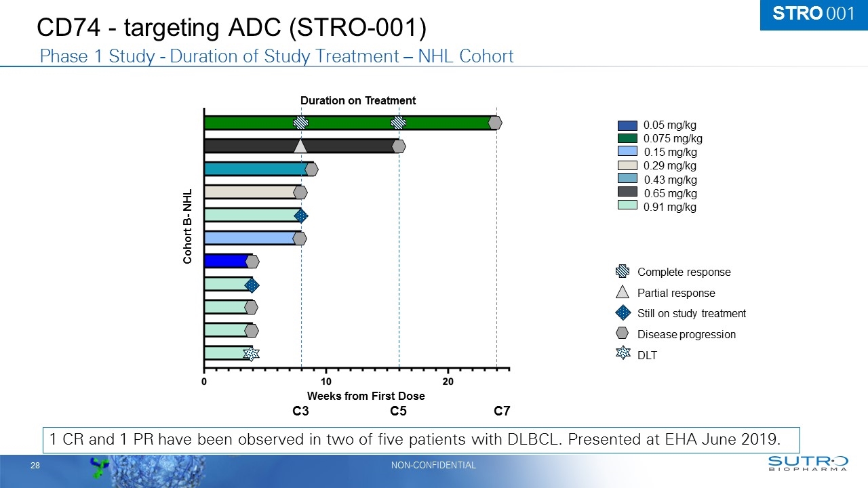Click the slide number 28
The image size is (868, 488).
point(35,466)
